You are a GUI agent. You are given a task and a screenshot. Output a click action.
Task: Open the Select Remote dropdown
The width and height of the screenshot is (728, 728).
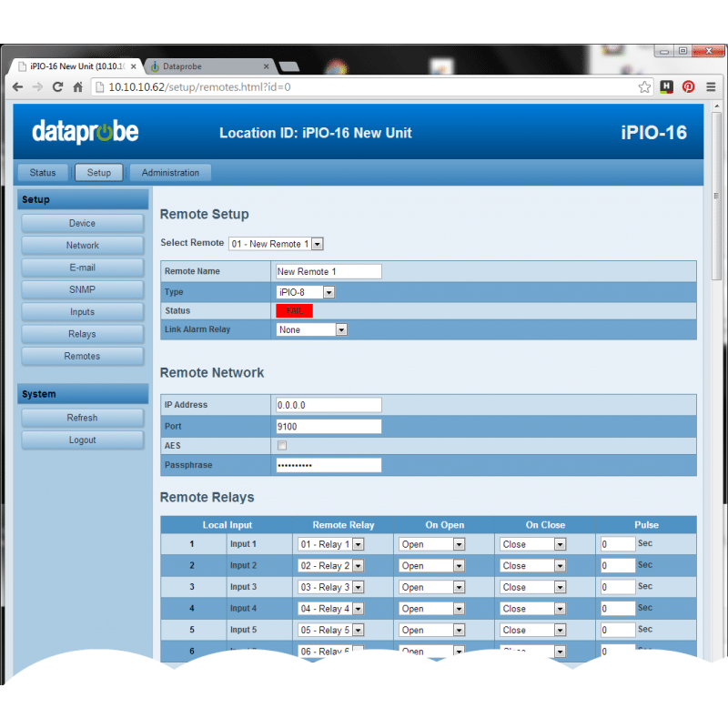coord(276,244)
